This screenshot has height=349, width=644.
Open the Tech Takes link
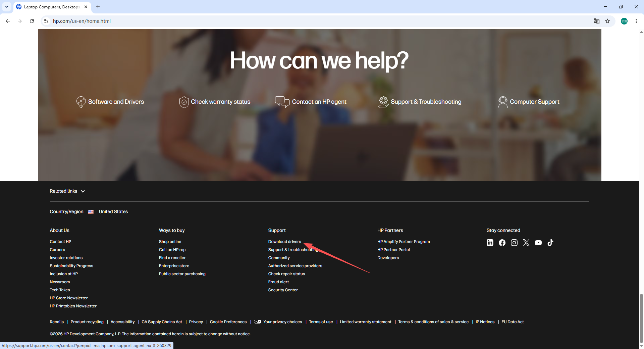point(60,290)
